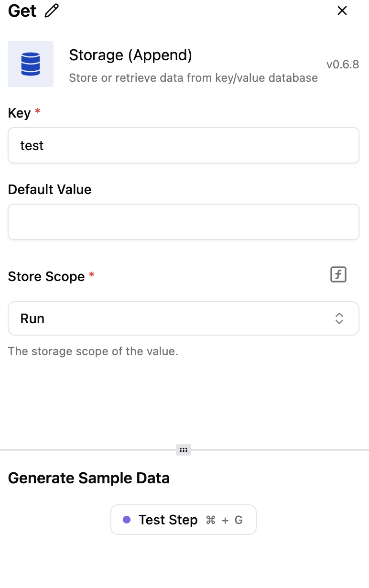Click the pencil icon to rename Get step
369x588 pixels.
52,11
